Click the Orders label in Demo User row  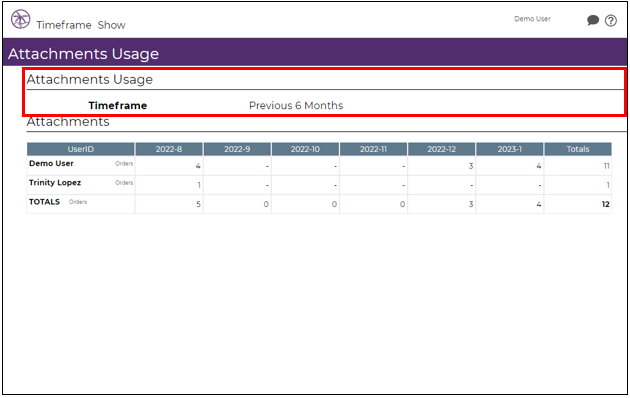pyautogui.click(x=124, y=163)
